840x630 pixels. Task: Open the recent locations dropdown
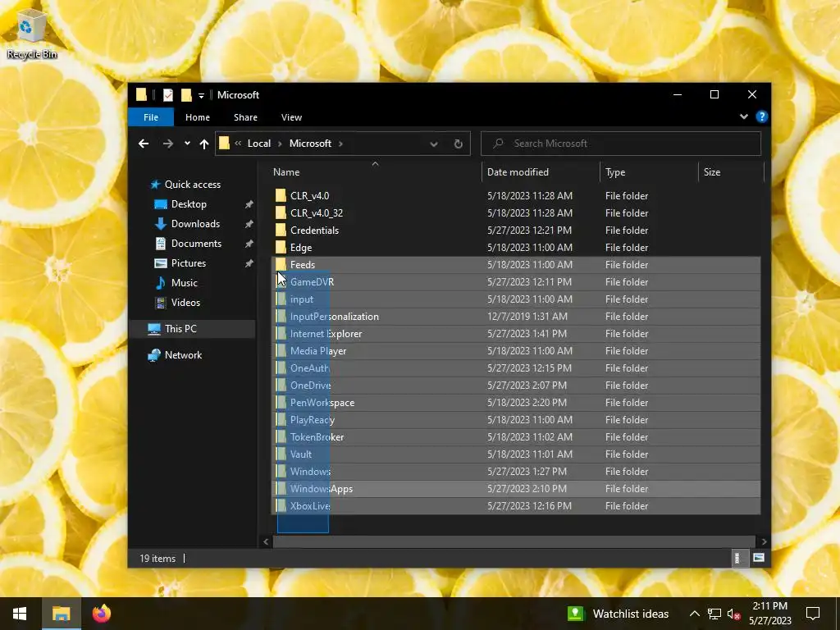[x=187, y=143]
